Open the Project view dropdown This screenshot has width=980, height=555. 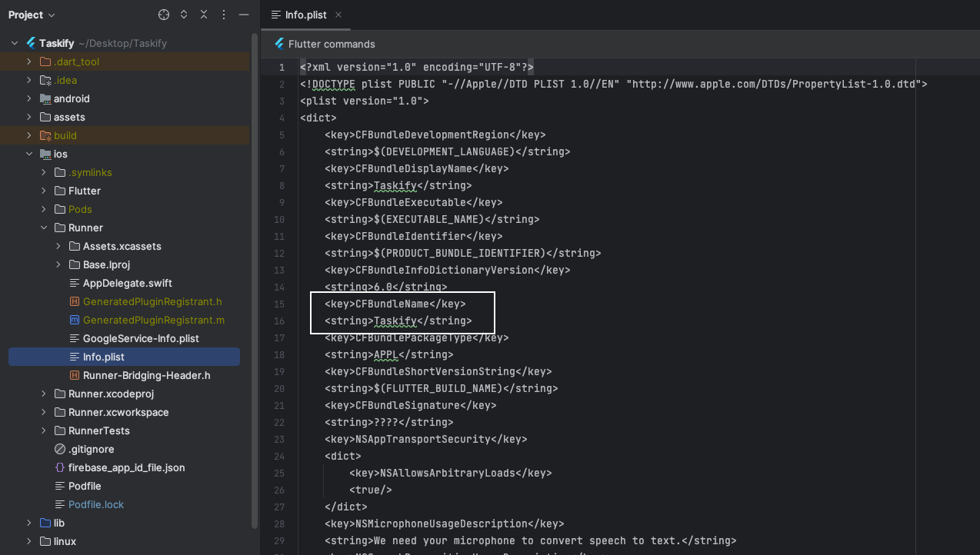(x=32, y=15)
